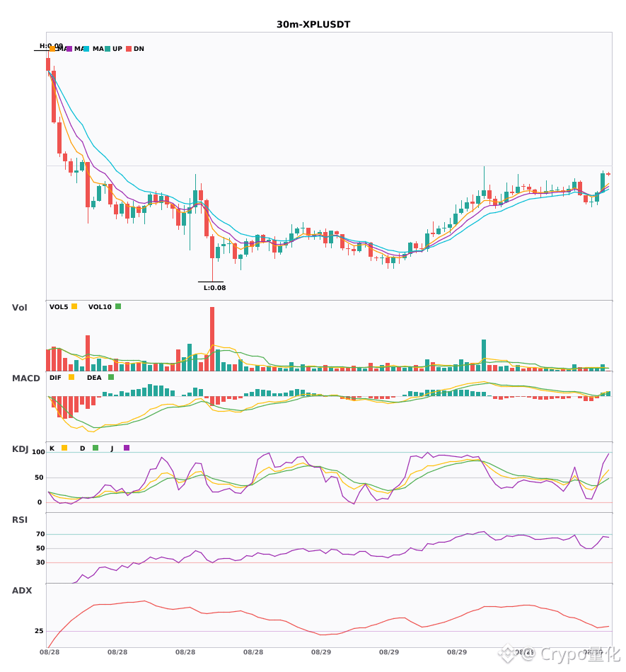Select the purple J legend swatch
This screenshot has width=626, height=672.
[x=127, y=448]
